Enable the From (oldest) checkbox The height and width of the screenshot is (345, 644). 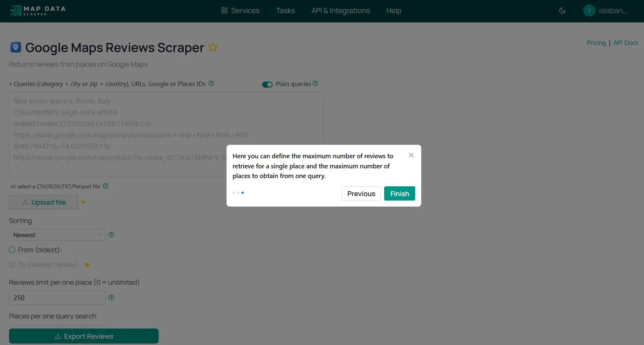point(12,250)
